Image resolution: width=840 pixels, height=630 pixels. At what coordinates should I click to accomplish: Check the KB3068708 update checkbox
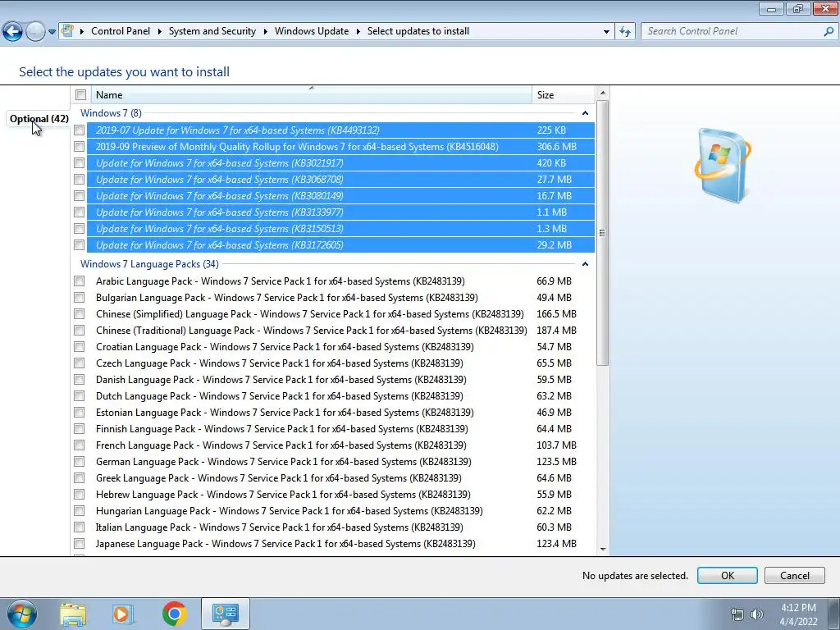80,180
